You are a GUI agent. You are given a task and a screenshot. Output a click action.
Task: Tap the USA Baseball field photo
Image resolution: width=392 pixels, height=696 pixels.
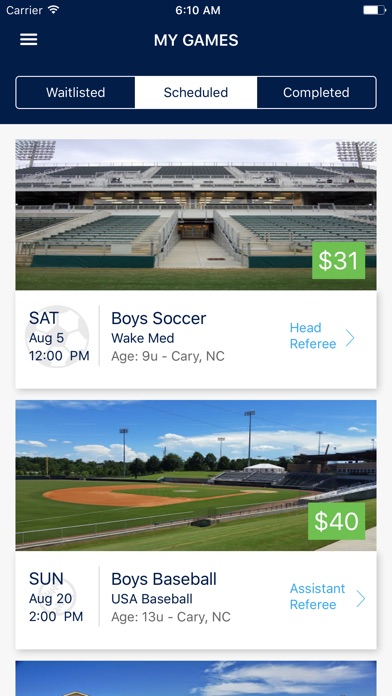click(x=196, y=475)
